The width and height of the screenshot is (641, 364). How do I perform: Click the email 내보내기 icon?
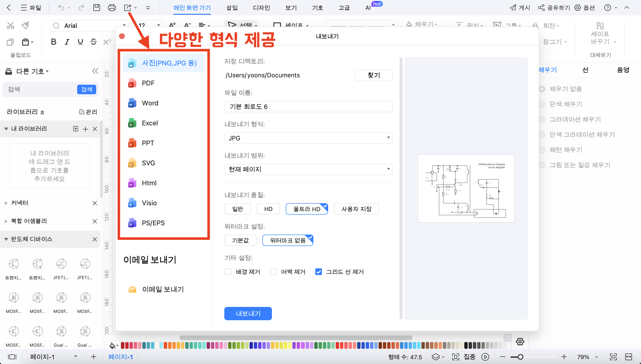coord(132,288)
